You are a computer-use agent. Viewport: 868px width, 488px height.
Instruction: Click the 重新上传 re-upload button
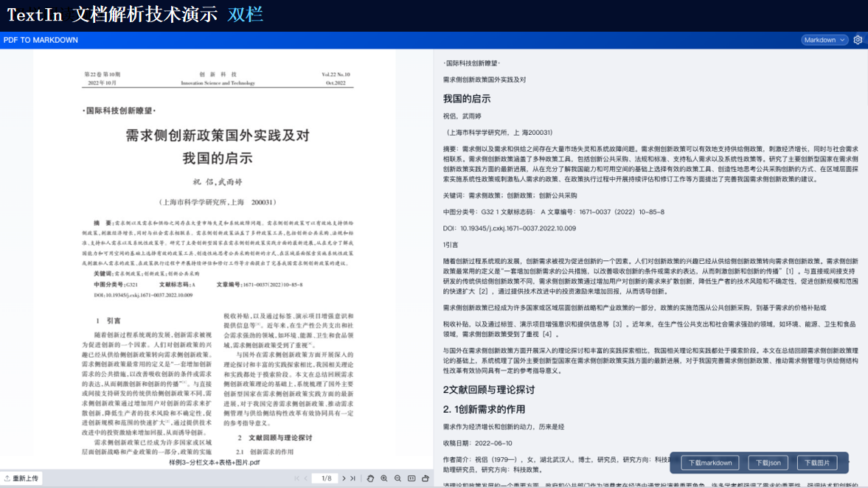pos(21,478)
